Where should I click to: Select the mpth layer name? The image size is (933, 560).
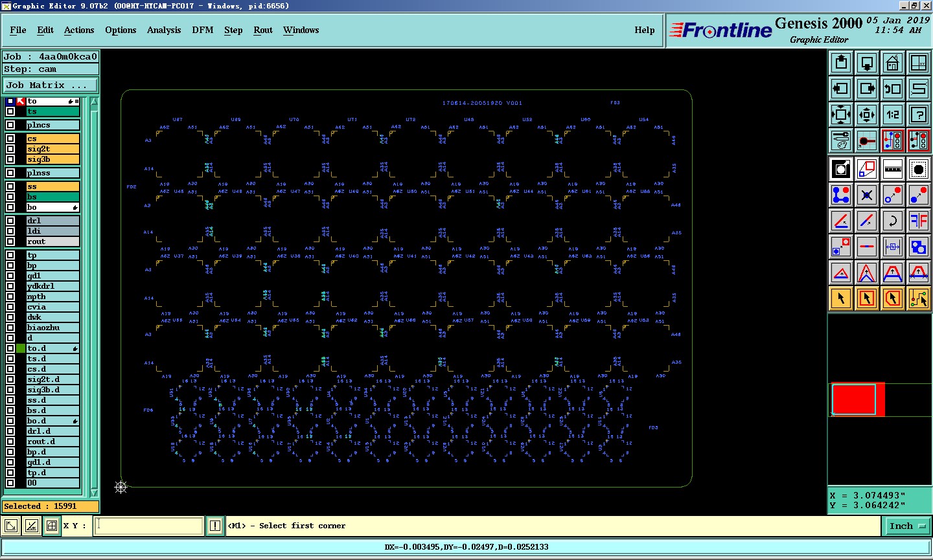click(52, 297)
